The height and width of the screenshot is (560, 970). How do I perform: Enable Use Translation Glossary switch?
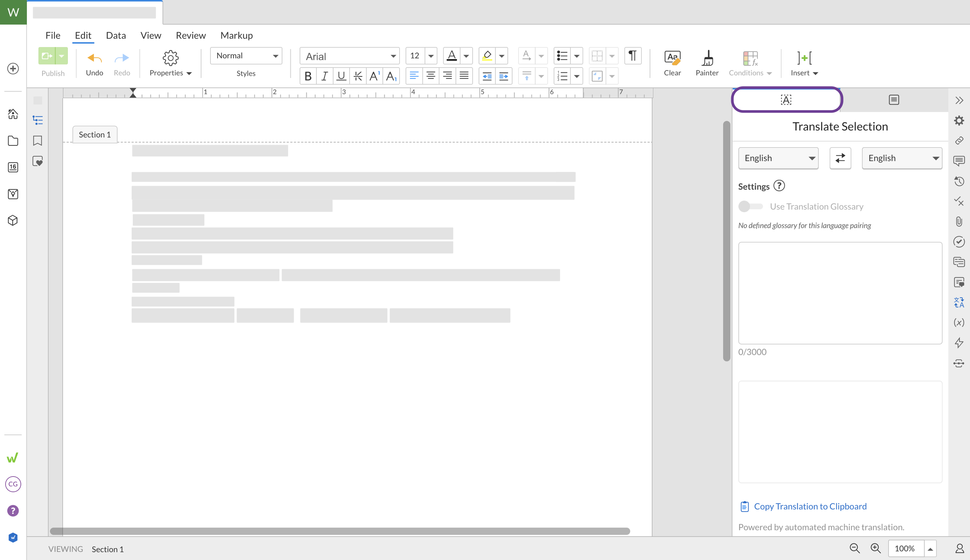pyautogui.click(x=750, y=207)
